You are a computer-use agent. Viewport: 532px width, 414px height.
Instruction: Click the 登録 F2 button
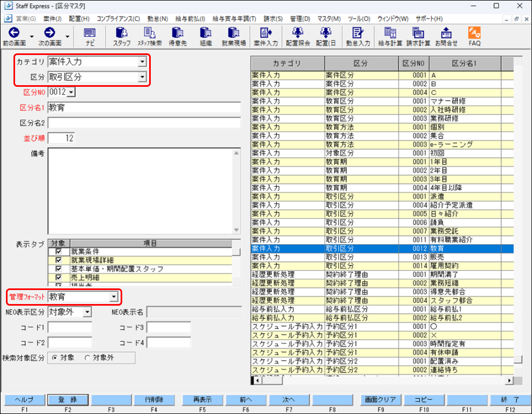[68, 400]
